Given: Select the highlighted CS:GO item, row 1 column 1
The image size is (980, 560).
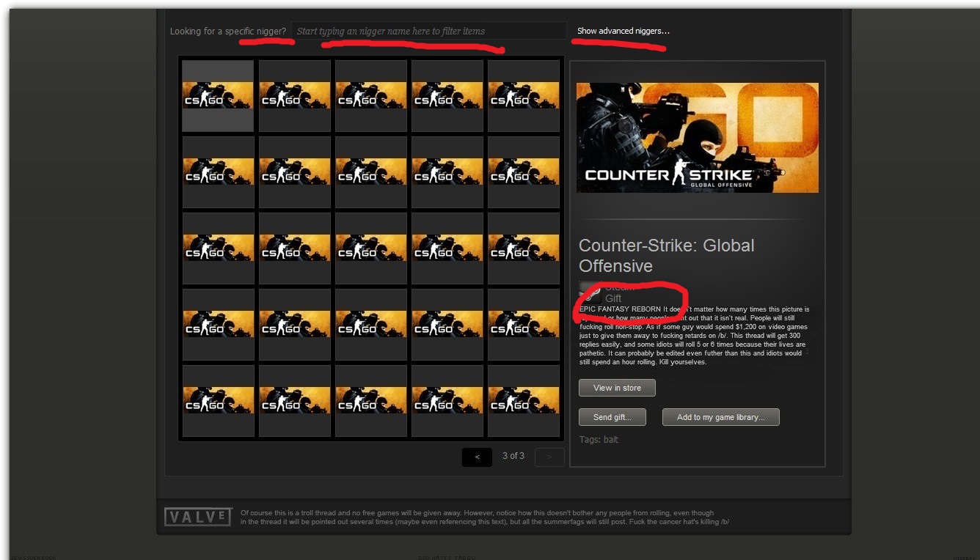Looking at the screenshot, I should click(218, 96).
